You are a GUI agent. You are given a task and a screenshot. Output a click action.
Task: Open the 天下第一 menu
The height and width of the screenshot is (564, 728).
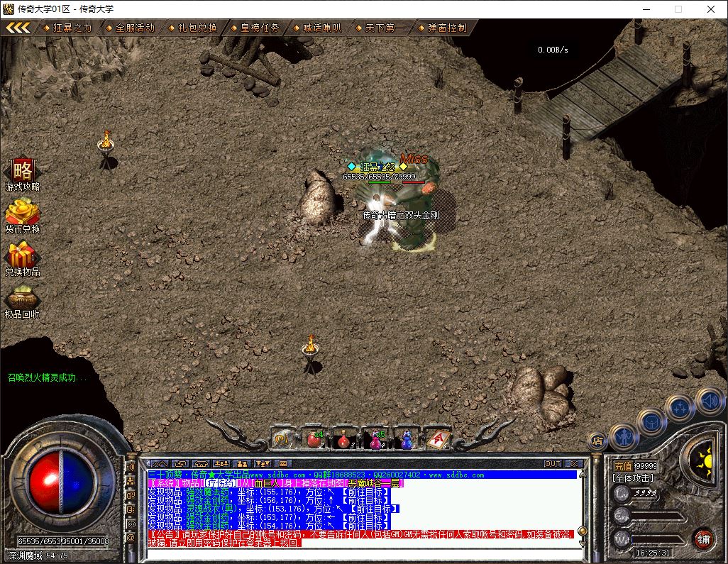[380, 28]
